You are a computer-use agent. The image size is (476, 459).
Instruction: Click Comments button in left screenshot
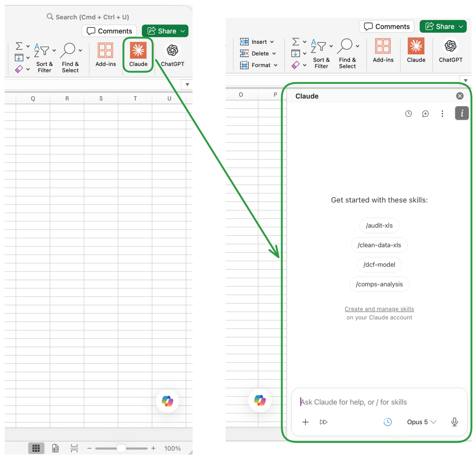109,31
